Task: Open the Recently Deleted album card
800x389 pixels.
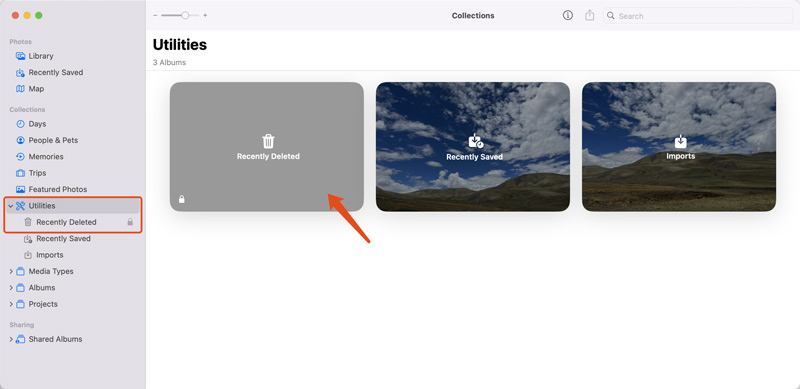Action: click(267, 147)
